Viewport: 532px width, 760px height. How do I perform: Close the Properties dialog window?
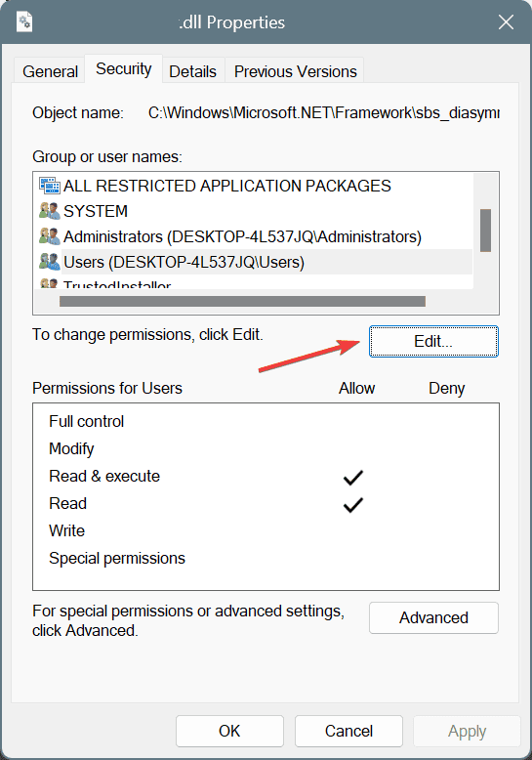pyautogui.click(x=506, y=22)
